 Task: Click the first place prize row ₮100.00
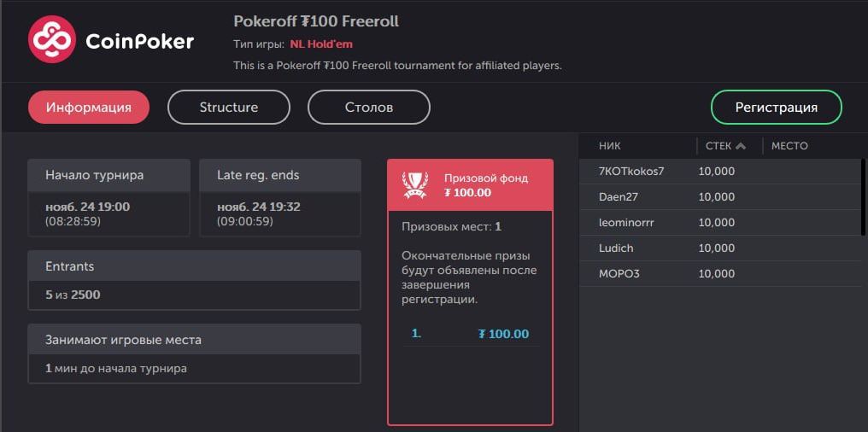(x=470, y=334)
